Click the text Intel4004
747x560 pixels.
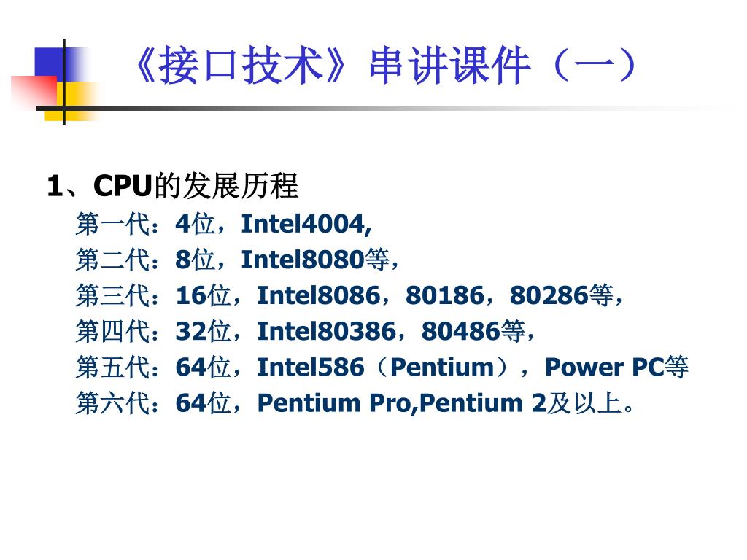(x=303, y=224)
